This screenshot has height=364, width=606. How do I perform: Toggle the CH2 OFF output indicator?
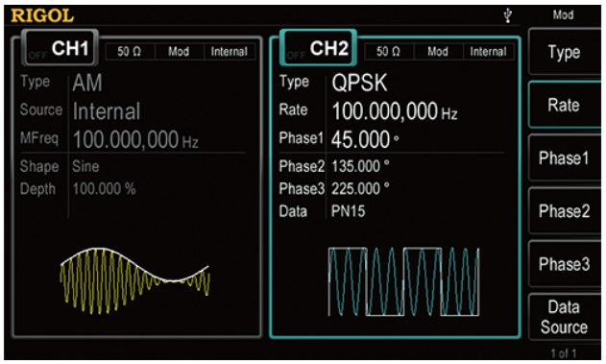coord(296,56)
